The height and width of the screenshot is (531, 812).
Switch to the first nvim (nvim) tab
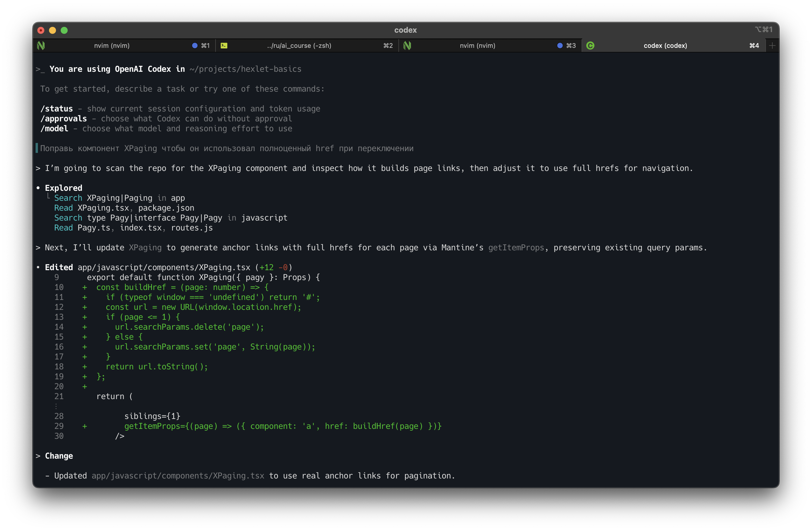(113, 46)
